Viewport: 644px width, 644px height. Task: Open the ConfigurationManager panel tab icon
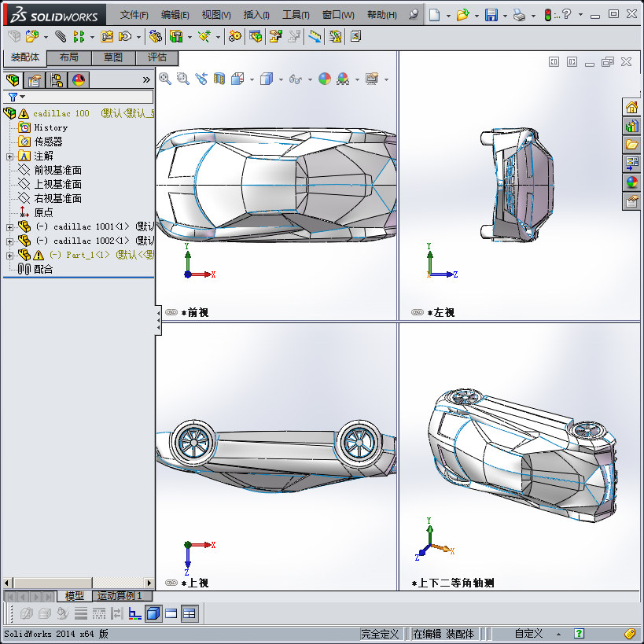[x=57, y=80]
